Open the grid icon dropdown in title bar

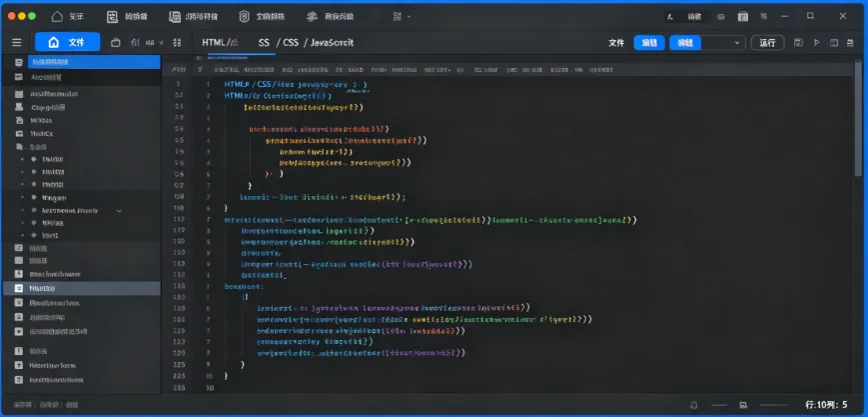[x=402, y=17]
